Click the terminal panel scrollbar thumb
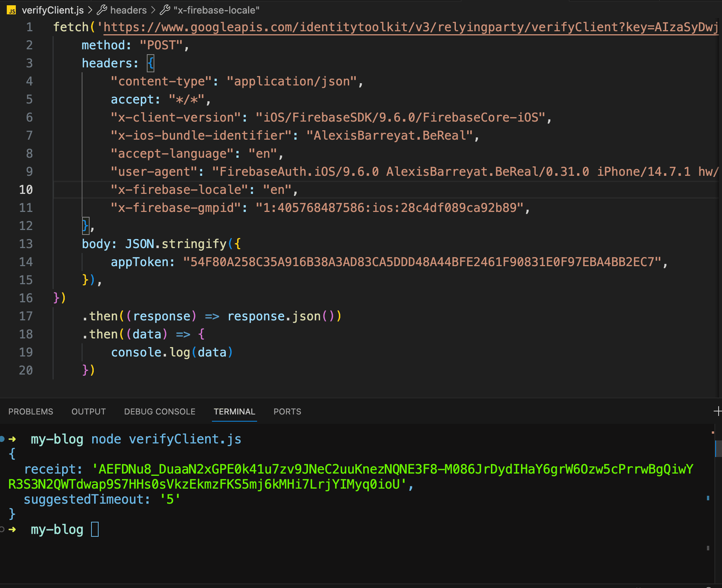The height and width of the screenshot is (588, 722). [x=718, y=448]
